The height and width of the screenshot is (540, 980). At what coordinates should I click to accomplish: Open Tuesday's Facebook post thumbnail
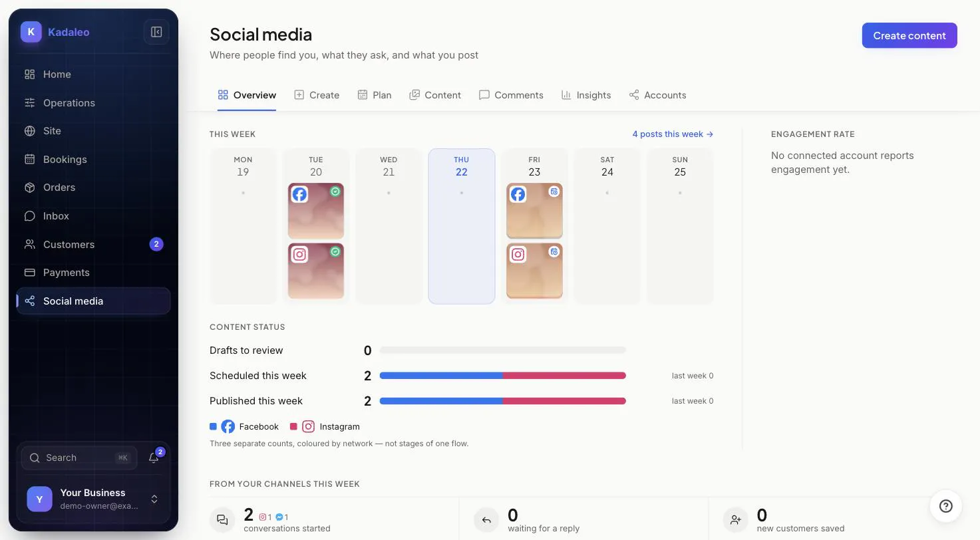[x=316, y=211]
